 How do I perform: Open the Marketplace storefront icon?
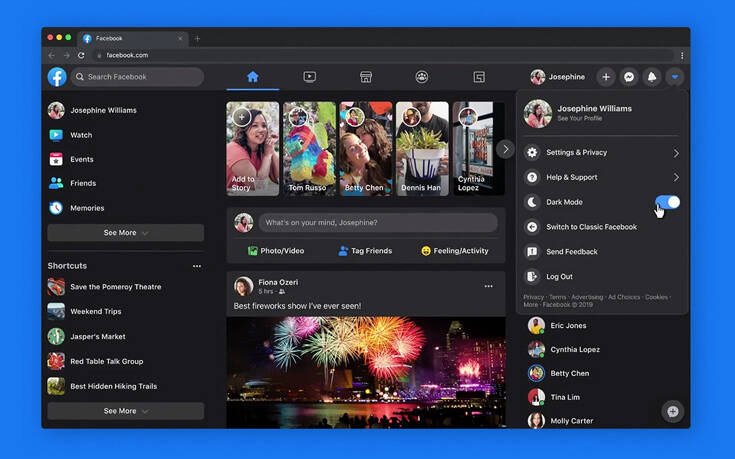pyautogui.click(x=366, y=77)
